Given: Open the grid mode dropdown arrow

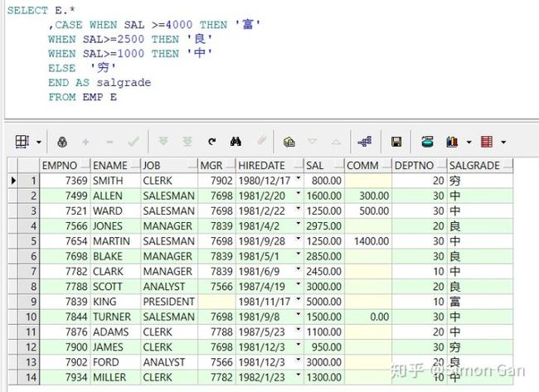Looking at the screenshot, I should point(39,142).
